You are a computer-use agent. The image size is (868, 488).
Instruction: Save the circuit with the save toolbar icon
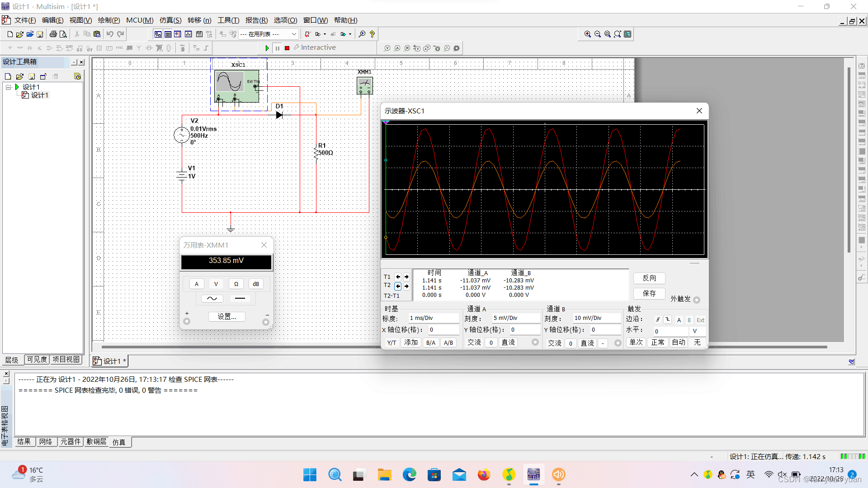[x=40, y=34]
